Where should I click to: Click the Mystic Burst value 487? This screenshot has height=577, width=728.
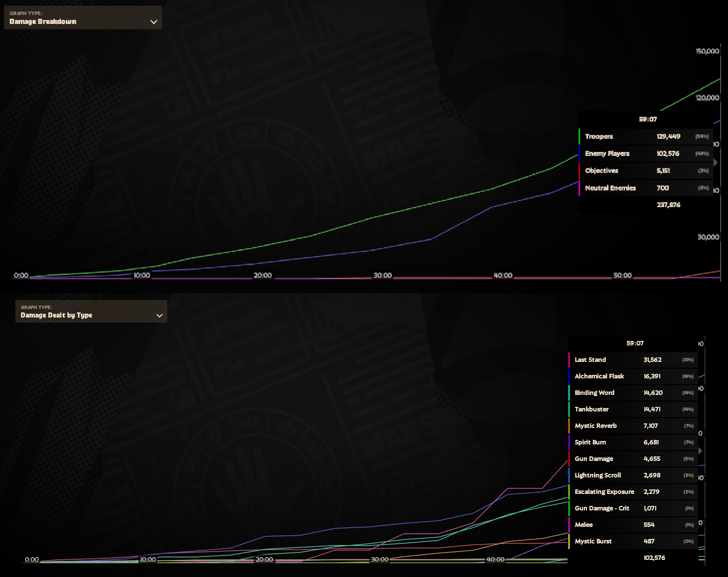(649, 541)
